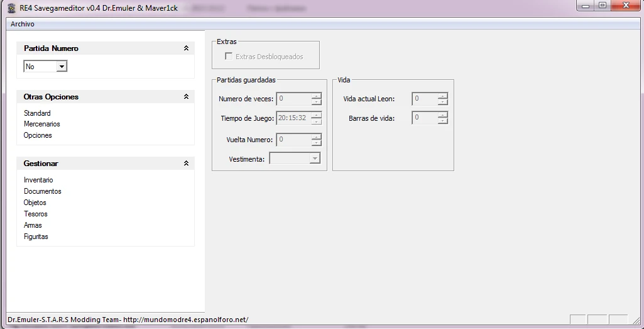Click the RE4 Savegameditor title bar icon
The image size is (644, 329).
(12, 8)
